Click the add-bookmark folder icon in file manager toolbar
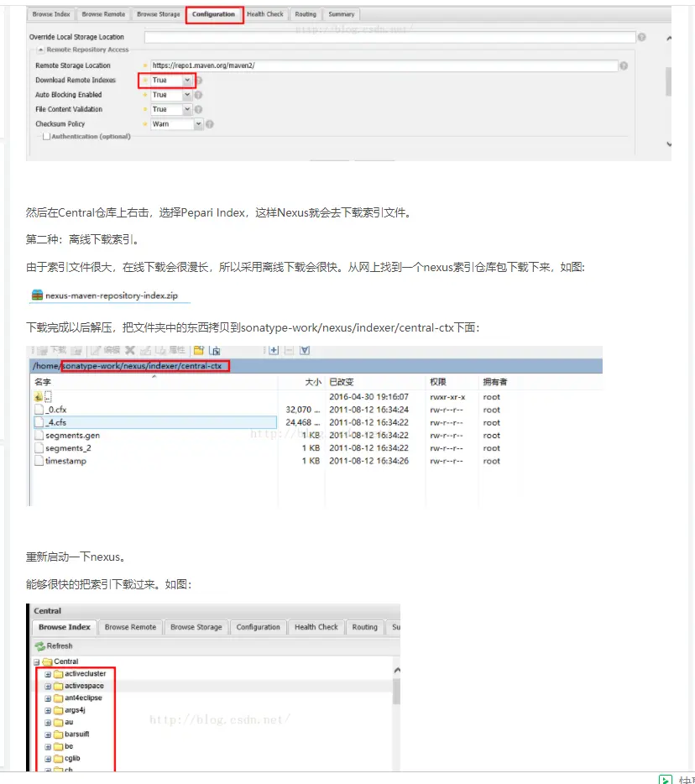Screen dimensions: 695x784 tap(215, 350)
